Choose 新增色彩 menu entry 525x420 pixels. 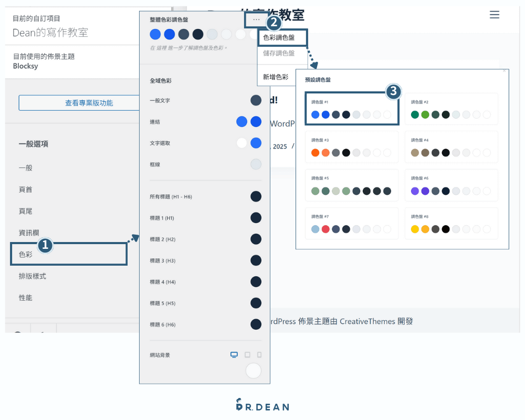click(x=276, y=77)
